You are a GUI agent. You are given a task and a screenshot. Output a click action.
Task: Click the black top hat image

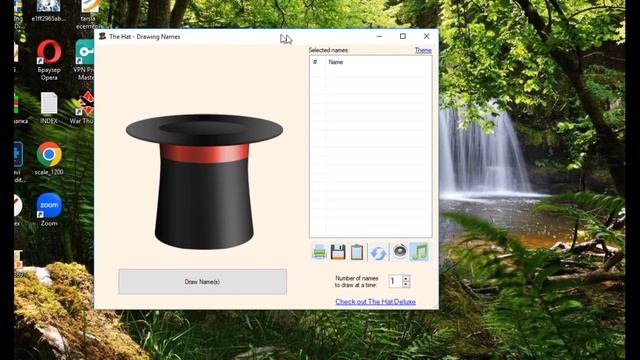pyautogui.click(x=204, y=182)
